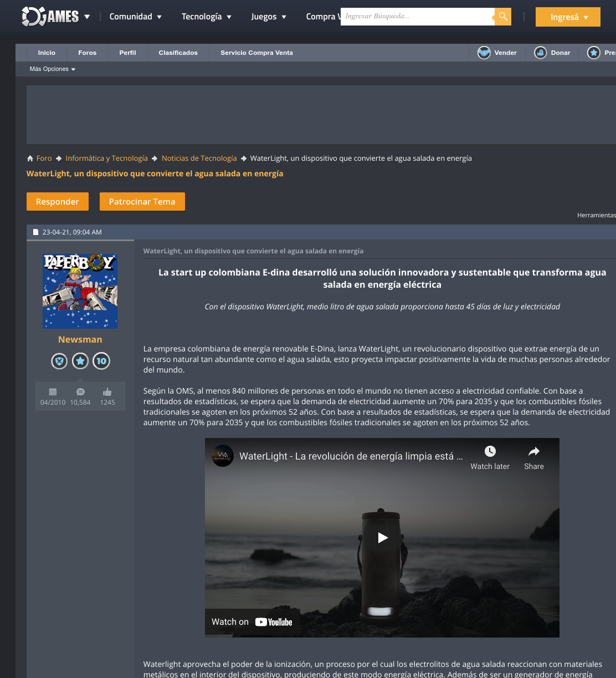
Task: Open the Clasificados tab
Action: [x=178, y=53]
